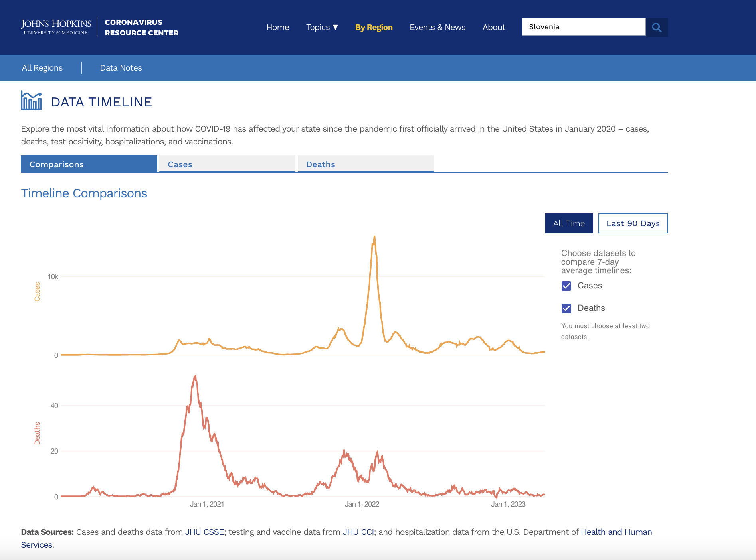Open Health and Human Services link
The image size is (756, 560).
tap(616, 532)
